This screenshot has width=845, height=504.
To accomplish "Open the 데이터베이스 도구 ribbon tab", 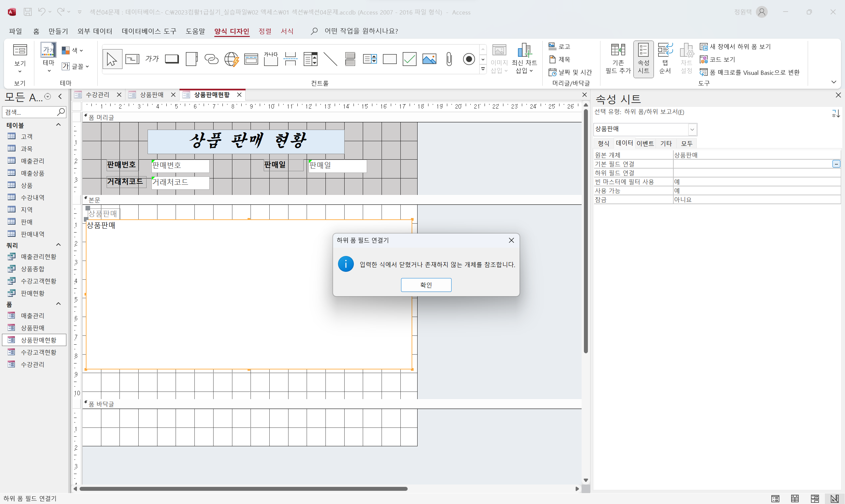I will (x=149, y=31).
